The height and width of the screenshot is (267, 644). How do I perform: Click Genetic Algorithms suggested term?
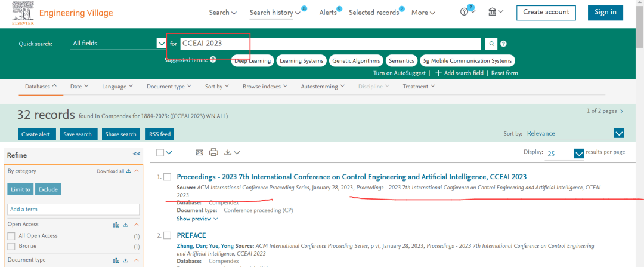pyautogui.click(x=356, y=60)
